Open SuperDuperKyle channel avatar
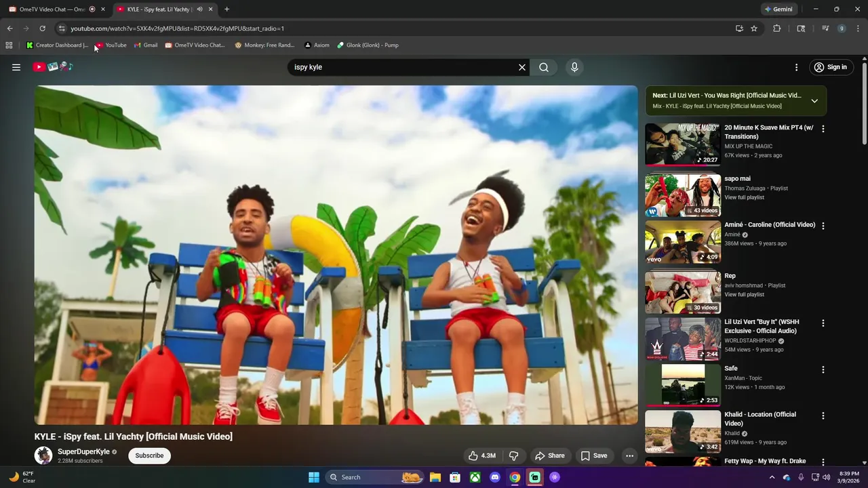Screen dimensions: 868x488 43,455
